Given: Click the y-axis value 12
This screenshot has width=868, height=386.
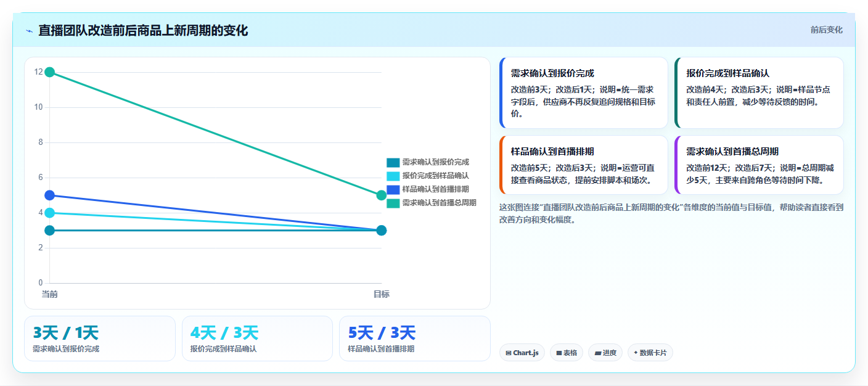Looking at the screenshot, I should [x=38, y=72].
